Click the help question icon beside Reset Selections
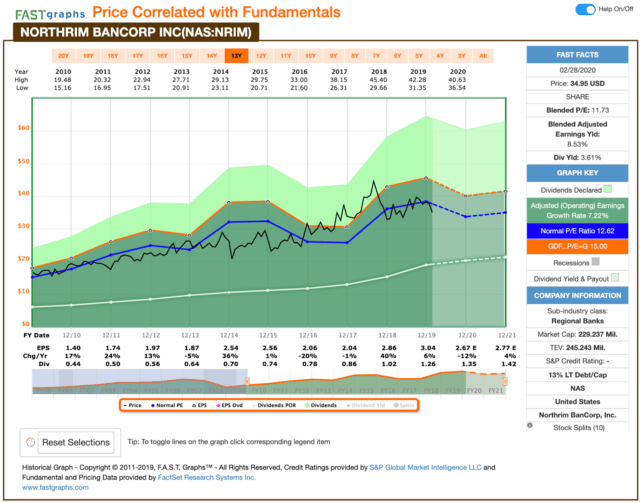640x503 pixels. 30,442
